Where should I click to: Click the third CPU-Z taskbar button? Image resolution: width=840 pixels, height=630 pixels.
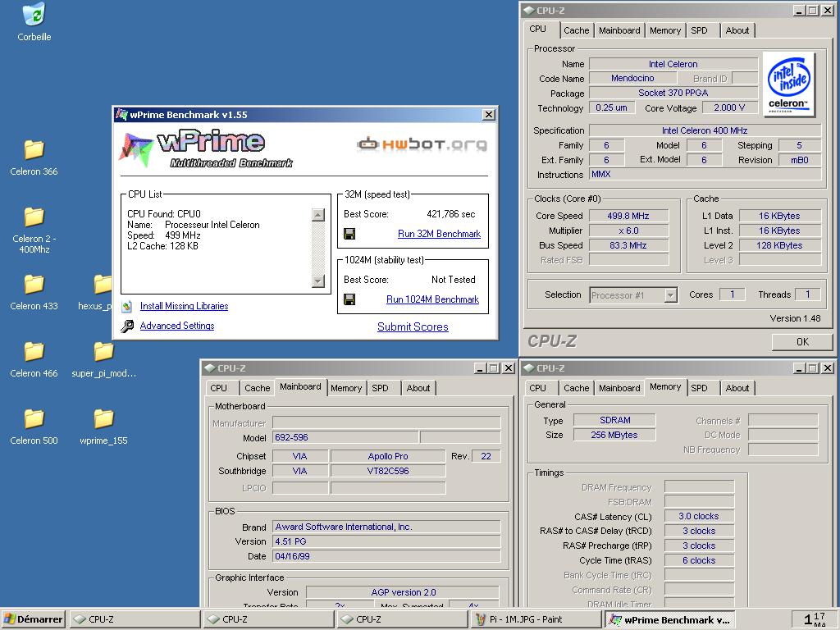(402, 619)
